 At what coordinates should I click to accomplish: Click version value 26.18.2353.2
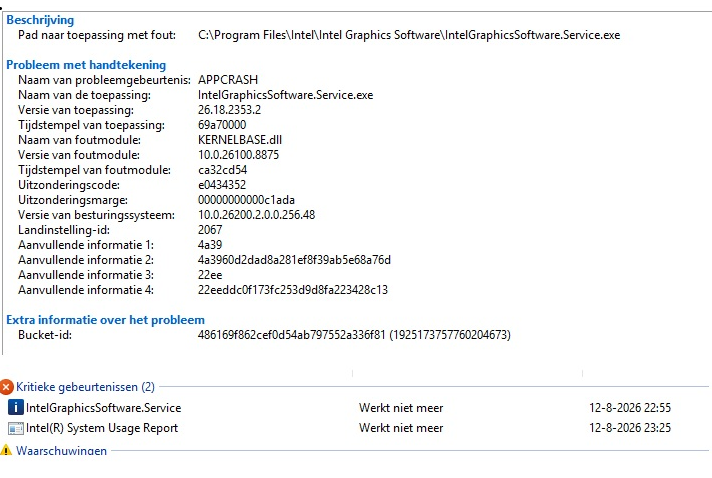[x=229, y=110]
